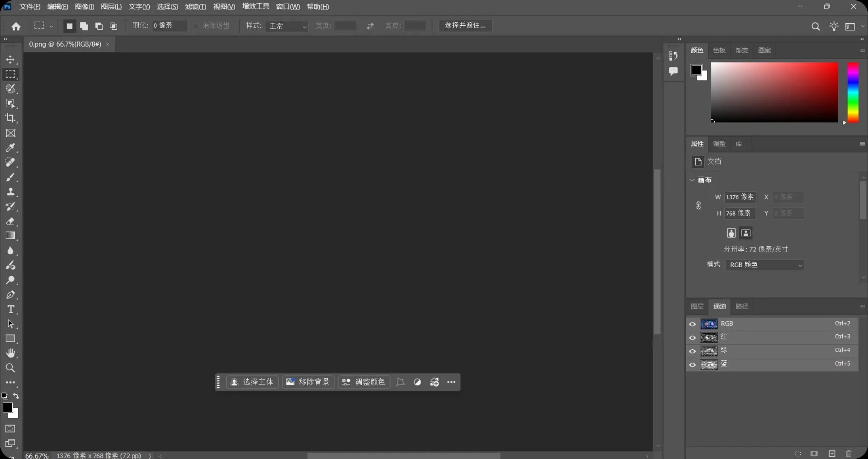Viewport: 868px width, 459px height.
Task: Select the Eyedropper tool
Action: 10,148
